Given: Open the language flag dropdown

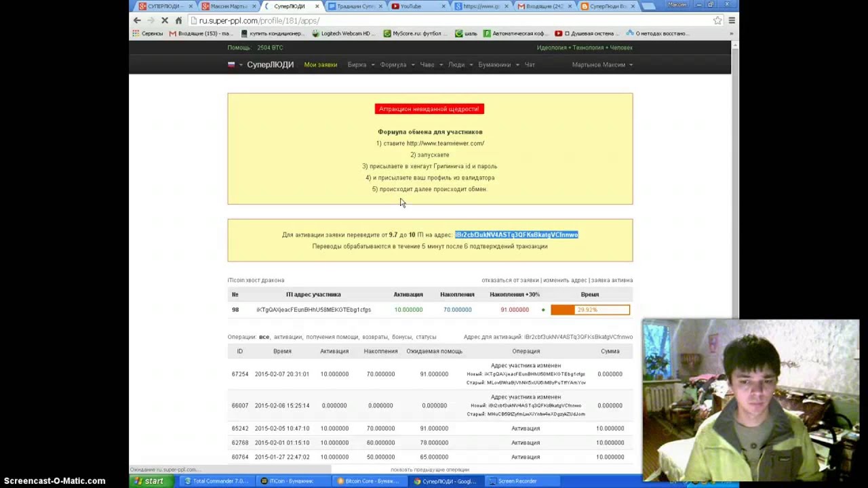Looking at the screenshot, I should coord(235,65).
